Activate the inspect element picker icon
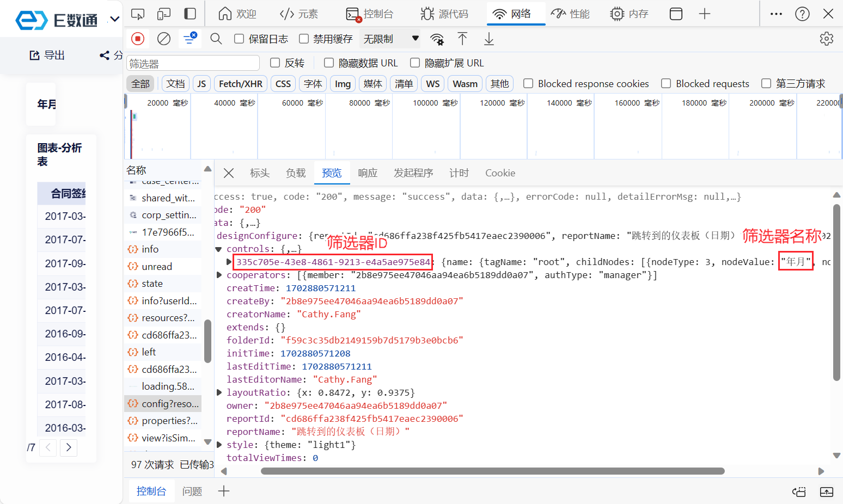The image size is (843, 504). (x=138, y=14)
